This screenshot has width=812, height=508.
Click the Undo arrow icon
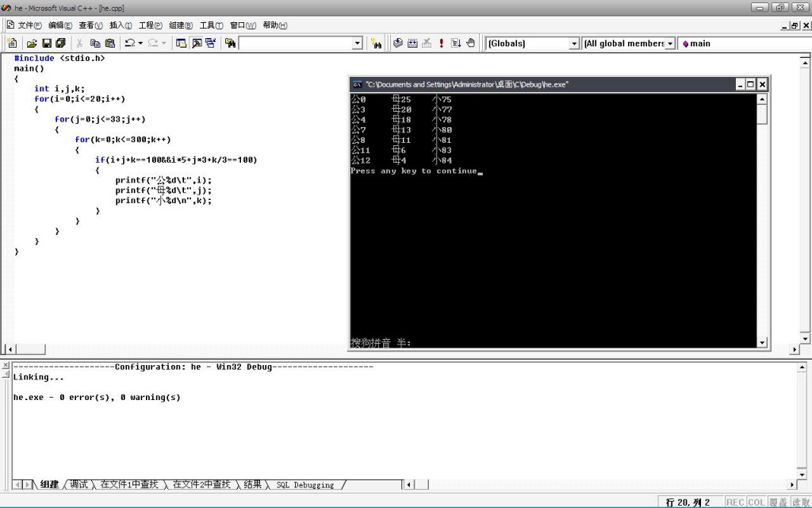coord(129,44)
